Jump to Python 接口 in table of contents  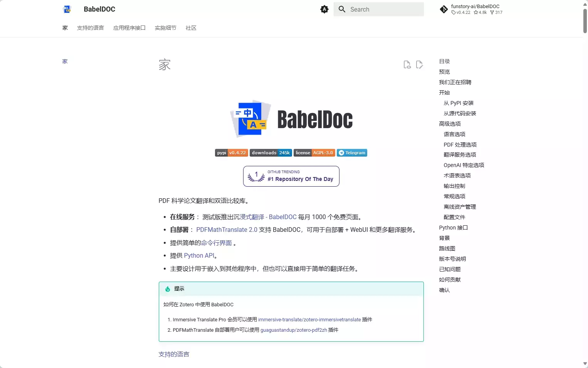[453, 228]
